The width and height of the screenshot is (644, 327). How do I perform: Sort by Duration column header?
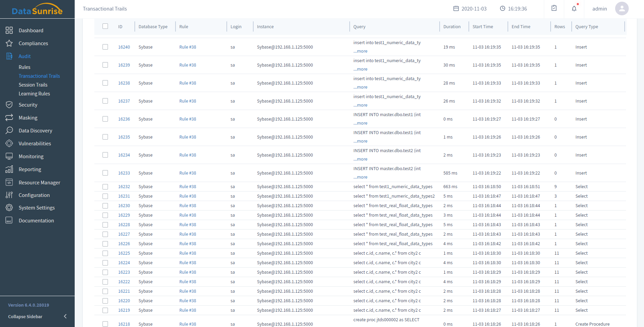pyautogui.click(x=452, y=26)
